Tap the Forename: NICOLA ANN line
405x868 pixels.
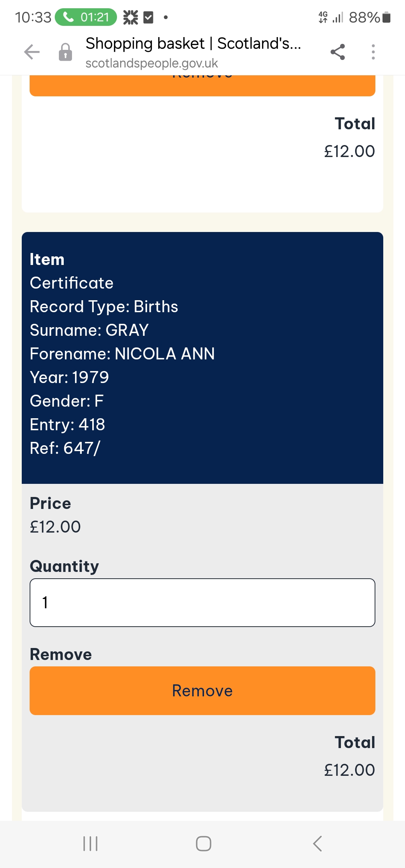122,353
